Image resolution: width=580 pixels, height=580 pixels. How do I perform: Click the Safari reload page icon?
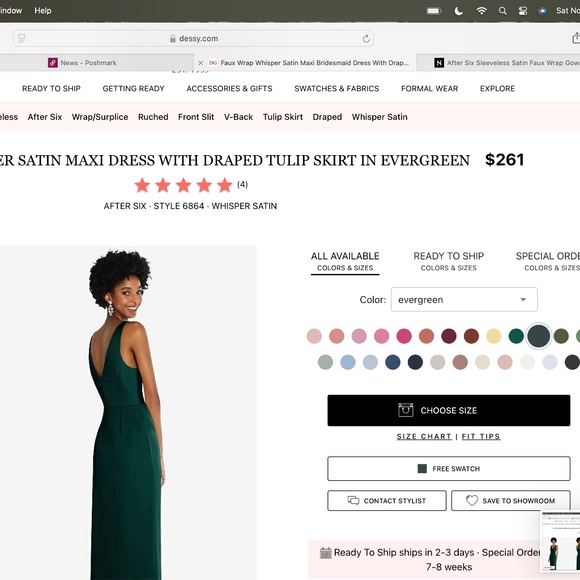coord(366,38)
